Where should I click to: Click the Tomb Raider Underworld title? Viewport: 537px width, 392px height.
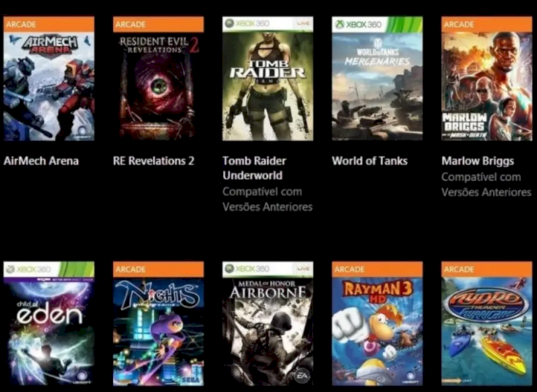(254, 168)
